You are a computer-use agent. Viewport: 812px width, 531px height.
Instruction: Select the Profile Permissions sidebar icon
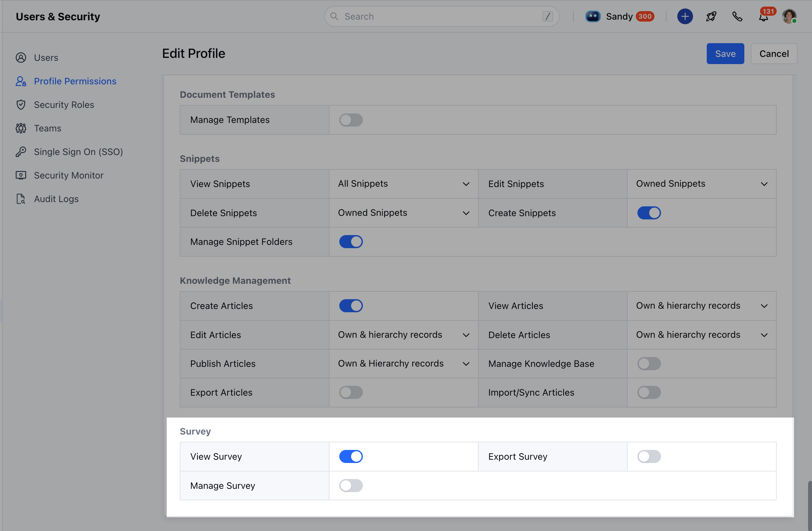(21, 81)
